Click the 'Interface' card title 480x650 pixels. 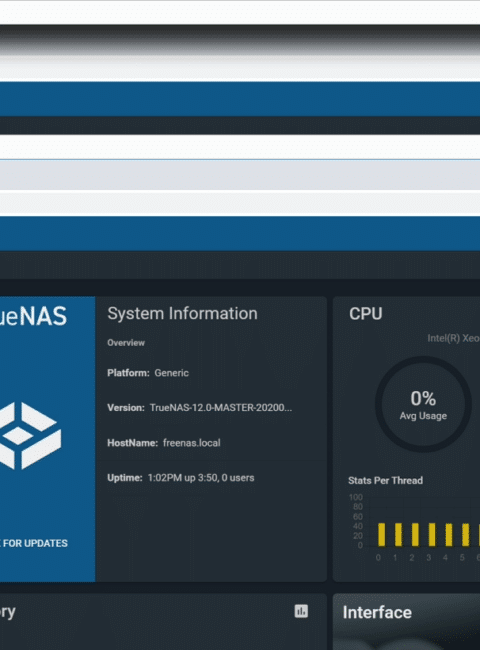click(377, 612)
